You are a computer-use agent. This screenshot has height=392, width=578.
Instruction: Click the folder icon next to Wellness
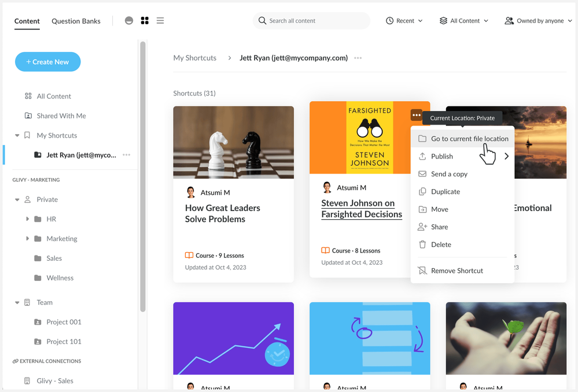[x=38, y=278]
